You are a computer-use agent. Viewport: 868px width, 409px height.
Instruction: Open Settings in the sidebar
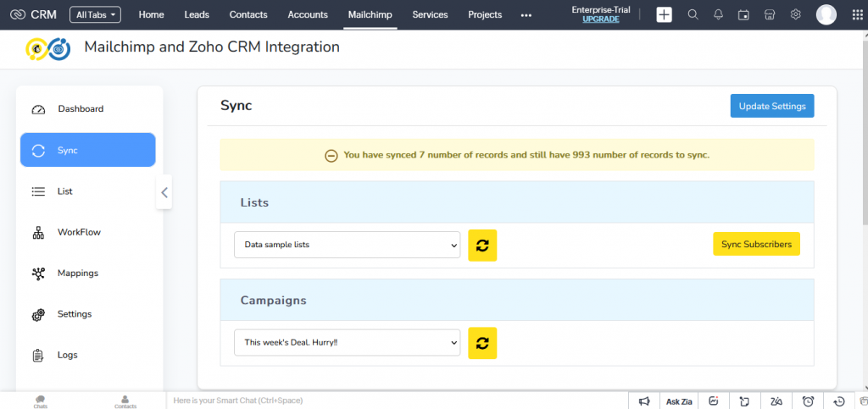point(87,314)
